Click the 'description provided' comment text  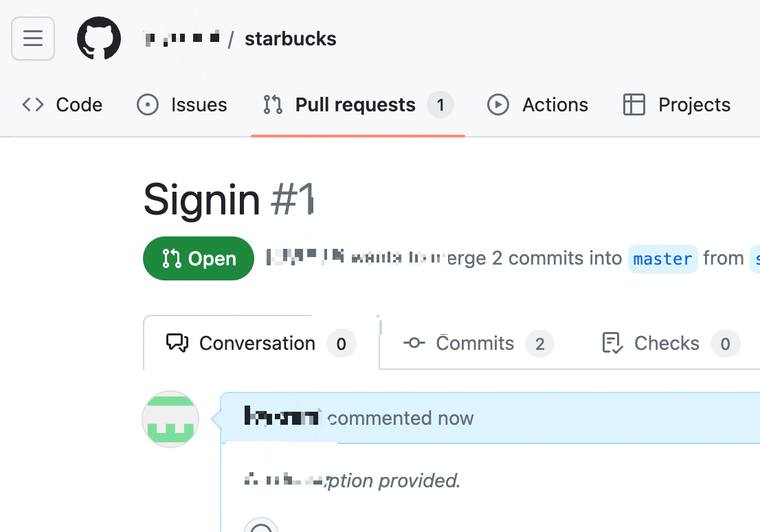click(x=353, y=480)
